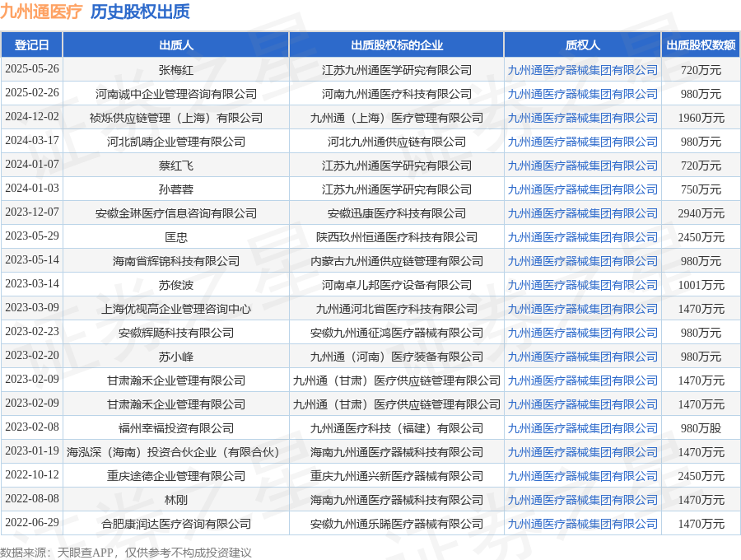This screenshot has width=741, height=560.
Task: Select company 安徽迅康医疗科技有限公司
Action: pos(397,213)
